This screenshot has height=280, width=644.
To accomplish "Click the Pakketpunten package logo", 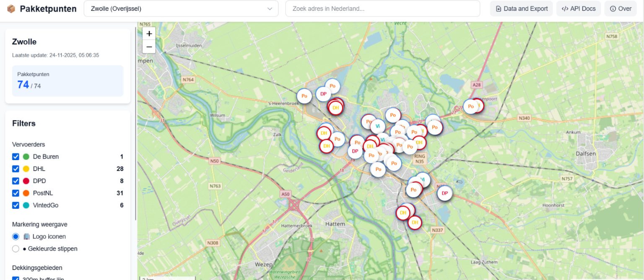I will (11, 8).
